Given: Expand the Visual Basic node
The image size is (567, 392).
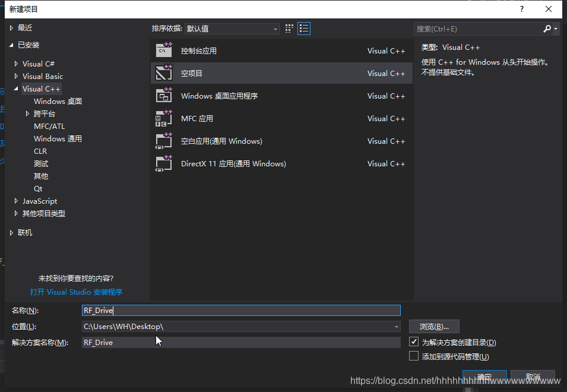Looking at the screenshot, I should click(16, 76).
